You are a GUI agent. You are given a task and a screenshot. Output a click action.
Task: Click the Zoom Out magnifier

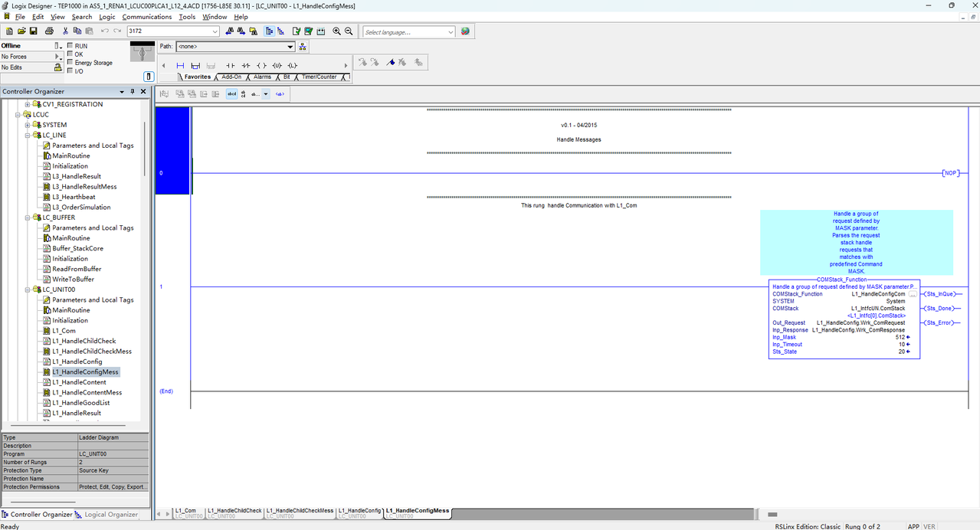pos(349,31)
